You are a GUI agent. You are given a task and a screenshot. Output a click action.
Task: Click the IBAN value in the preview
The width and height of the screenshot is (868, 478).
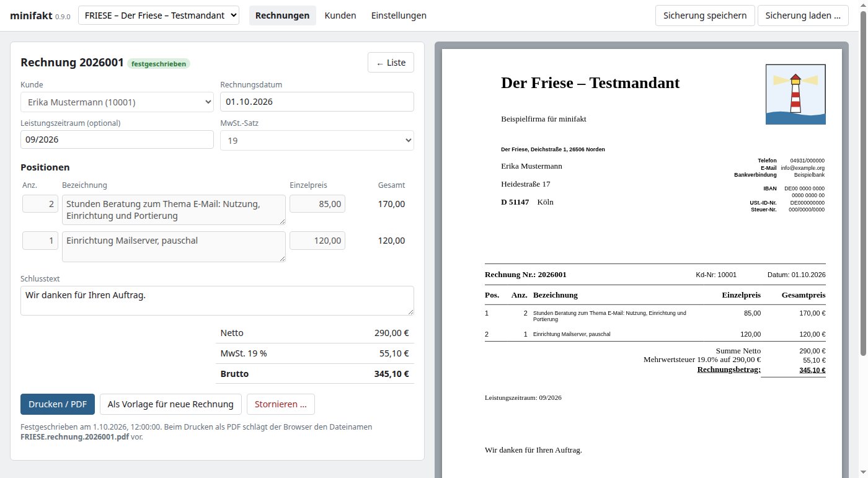tap(804, 192)
